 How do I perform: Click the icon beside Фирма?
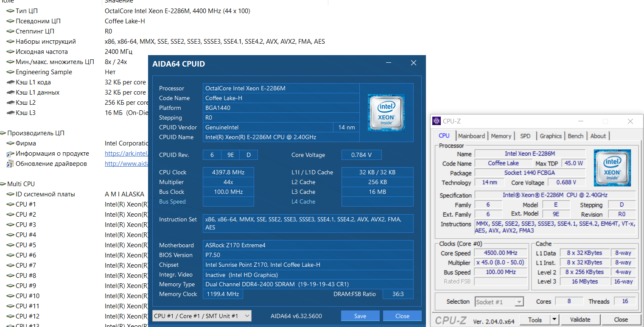pos(10,143)
